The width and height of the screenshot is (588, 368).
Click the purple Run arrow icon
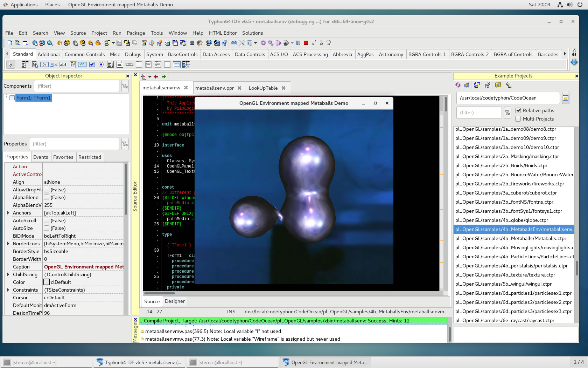279,43
